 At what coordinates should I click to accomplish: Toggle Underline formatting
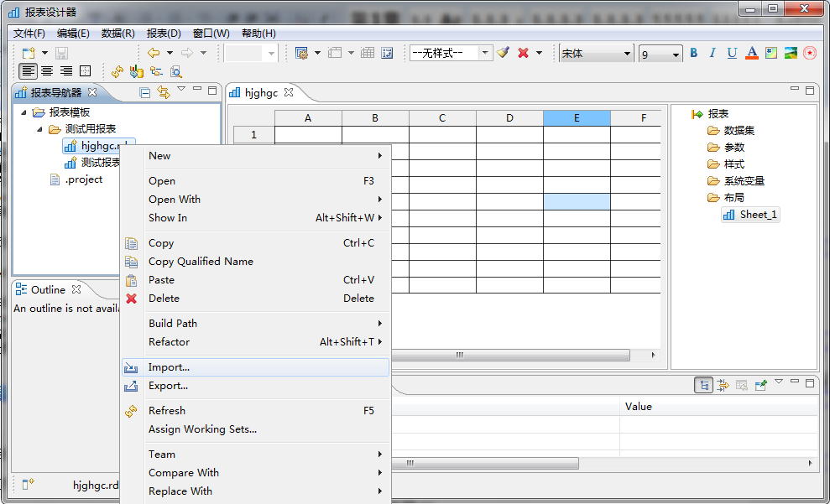tap(732, 53)
